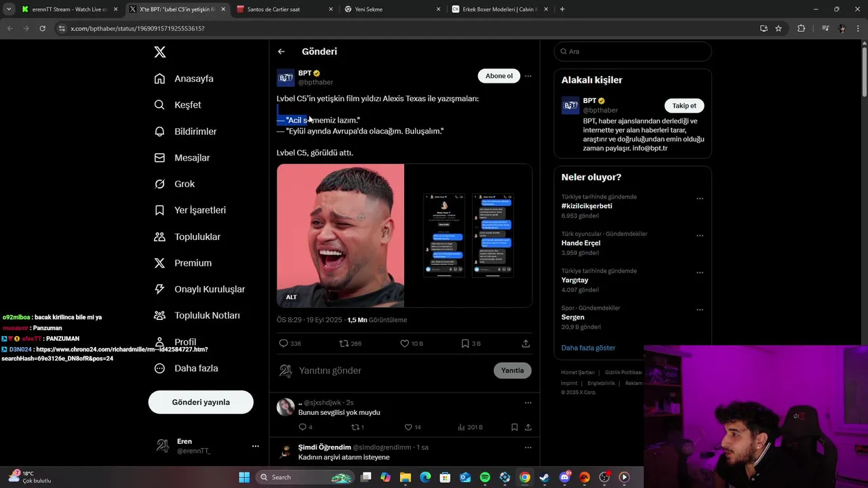Click the Abone ol button

499,76
